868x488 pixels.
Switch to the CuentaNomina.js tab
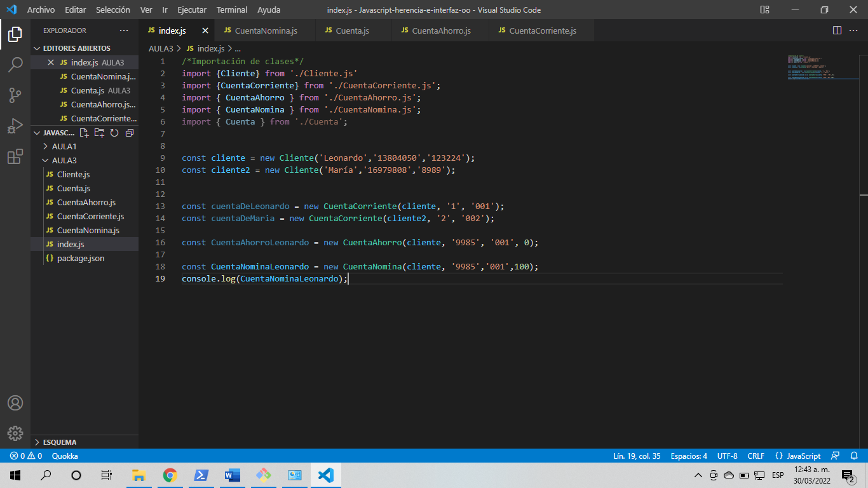coord(266,30)
